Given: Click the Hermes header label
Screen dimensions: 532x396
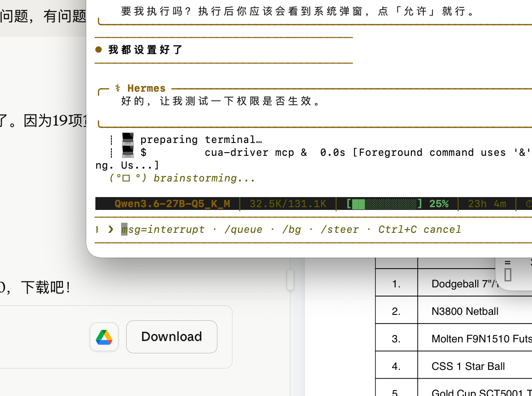Looking at the screenshot, I should pyautogui.click(x=147, y=88).
